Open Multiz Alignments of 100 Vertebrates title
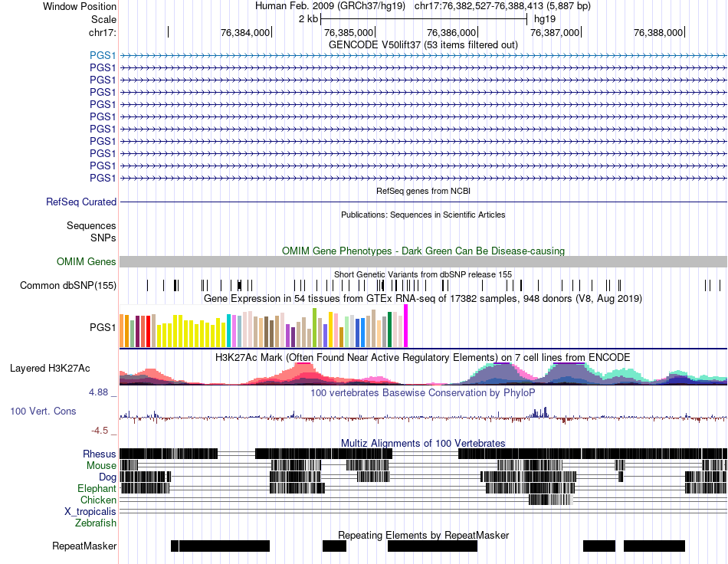 tap(423, 444)
